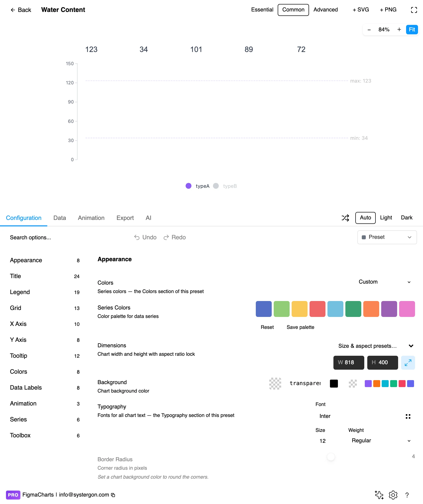This screenshot has height=504, width=423.
Task: Reset the series color palette
Action: click(x=267, y=327)
